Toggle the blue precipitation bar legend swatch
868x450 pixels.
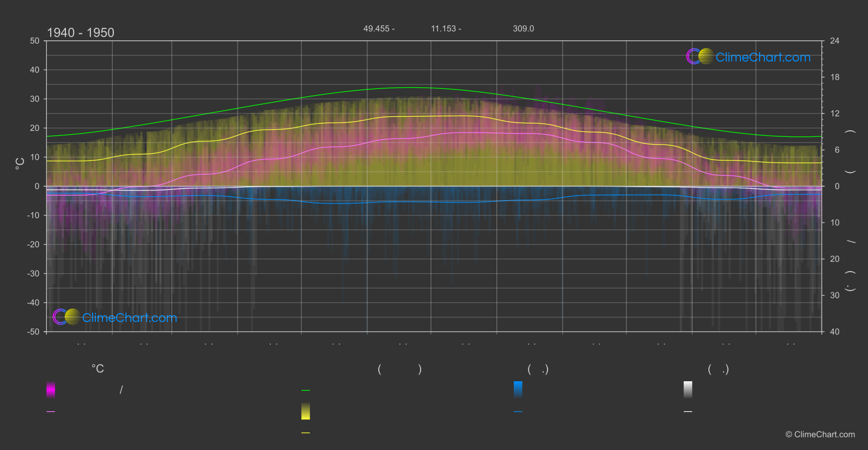coord(518,389)
